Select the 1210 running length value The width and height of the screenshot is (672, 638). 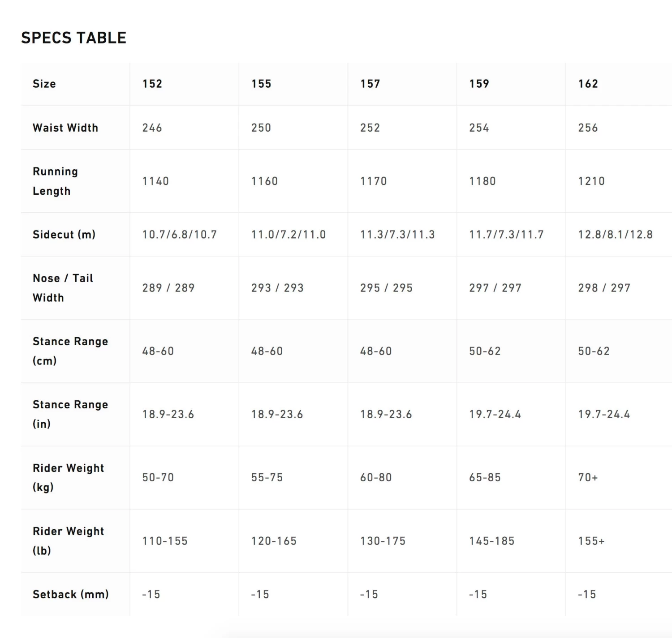[591, 181]
